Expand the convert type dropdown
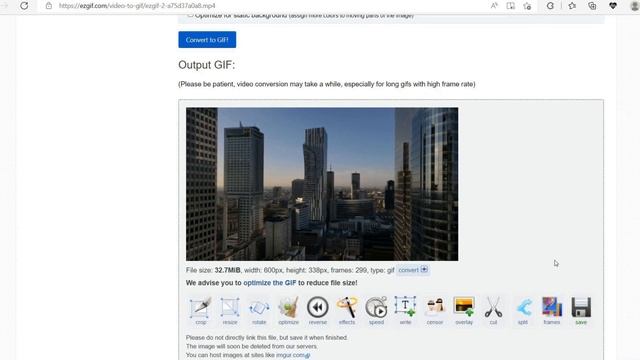The height and width of the screenshot is (360, 640). [413, 270]
